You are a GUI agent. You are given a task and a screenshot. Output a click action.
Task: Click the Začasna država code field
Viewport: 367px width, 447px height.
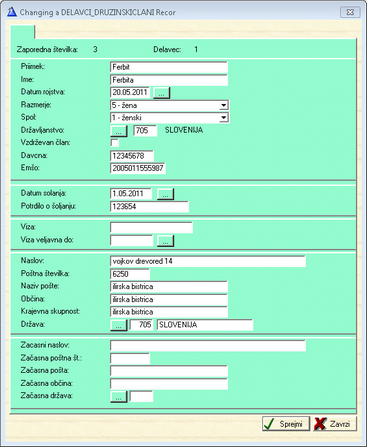pos(141,396)
